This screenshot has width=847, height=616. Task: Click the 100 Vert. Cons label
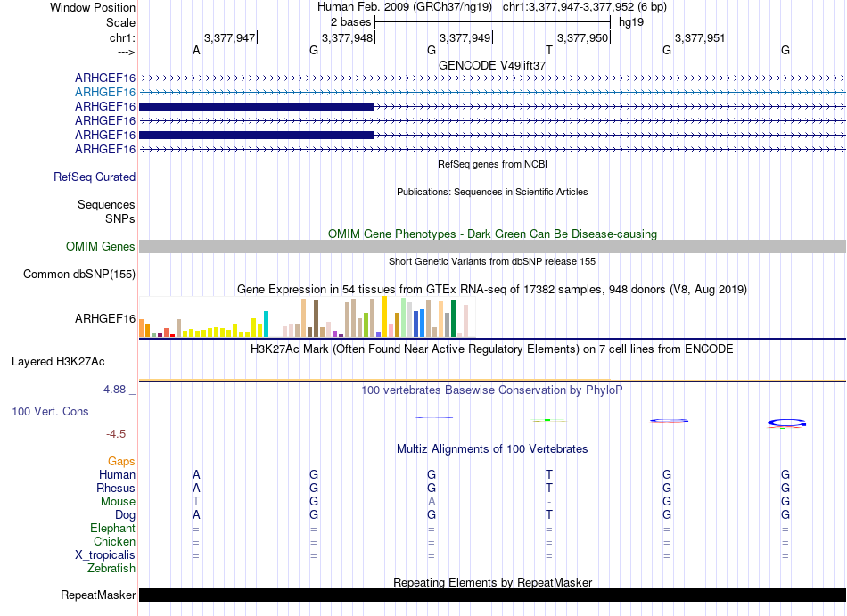pyautogui.click(x=50, y=411)
